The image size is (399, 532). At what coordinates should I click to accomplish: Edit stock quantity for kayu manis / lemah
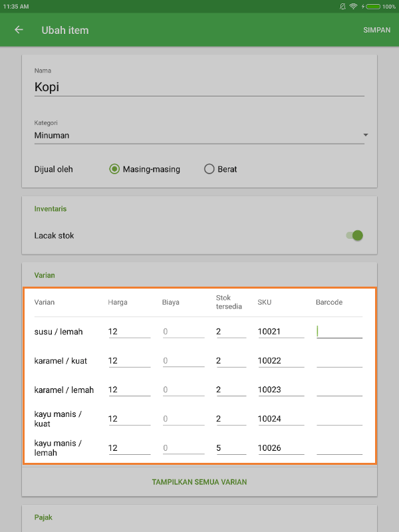tap(230, 448)
